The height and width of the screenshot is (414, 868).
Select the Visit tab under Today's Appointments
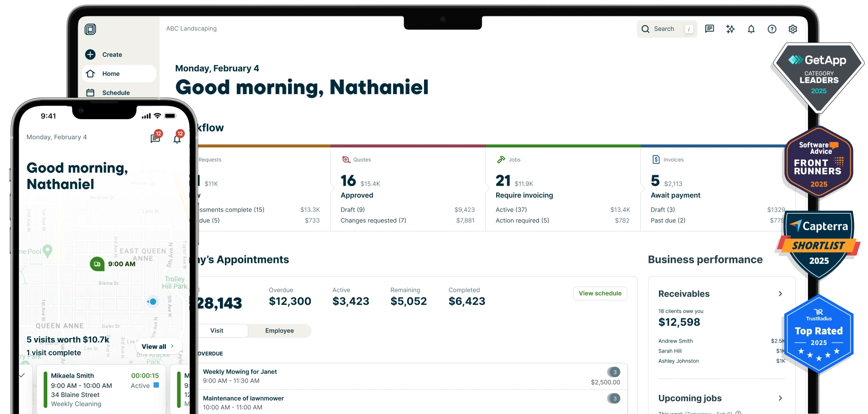pos(217,331)
